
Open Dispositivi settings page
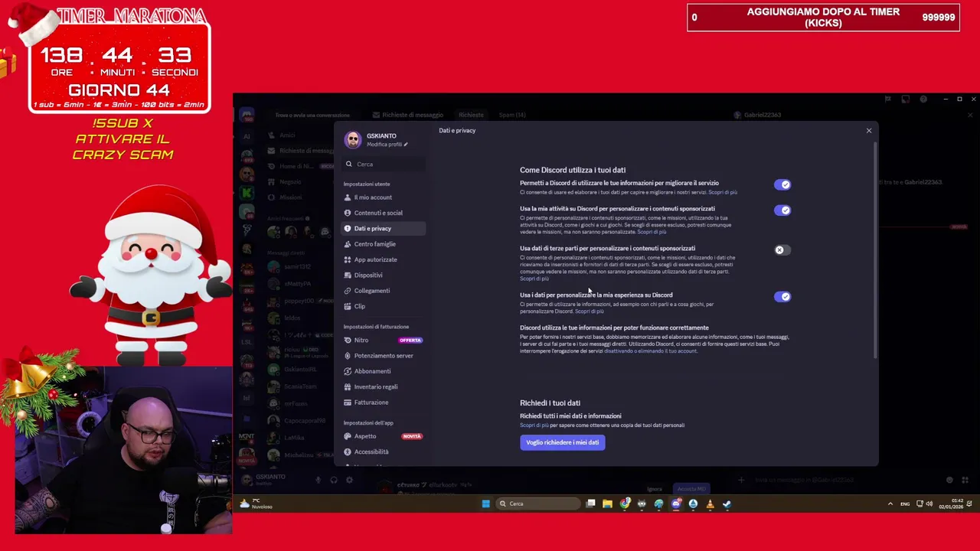pos(383,275)
